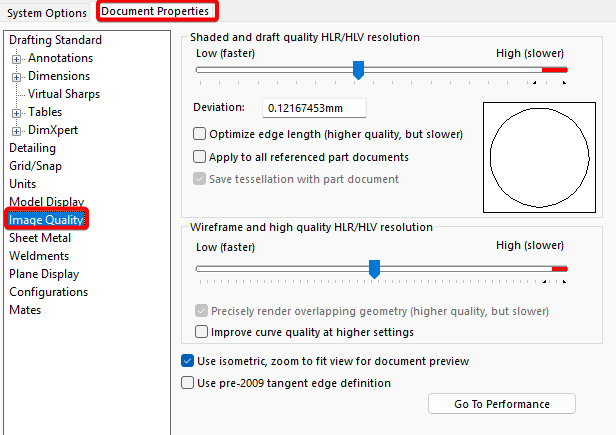
Task: Select Image Quality in the list
Action: (46, 220)
